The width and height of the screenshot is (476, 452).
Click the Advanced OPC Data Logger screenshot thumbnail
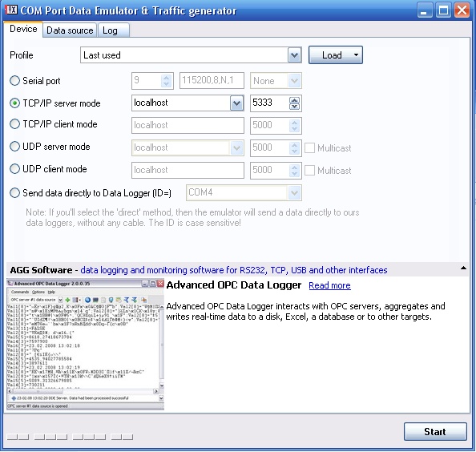click(x=85, y=345)
